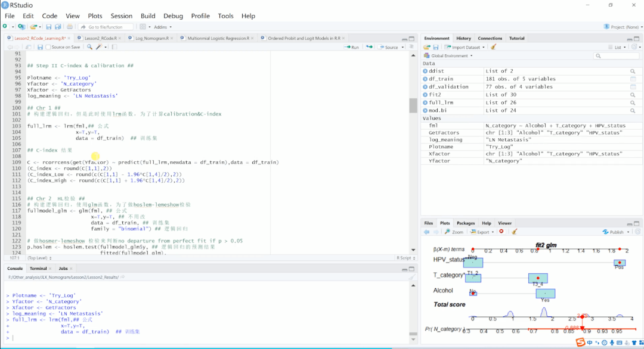Open workspace panes layout icon
Image resolution: width=644 pixels, height=349 pixels.
tap(143, 27)
